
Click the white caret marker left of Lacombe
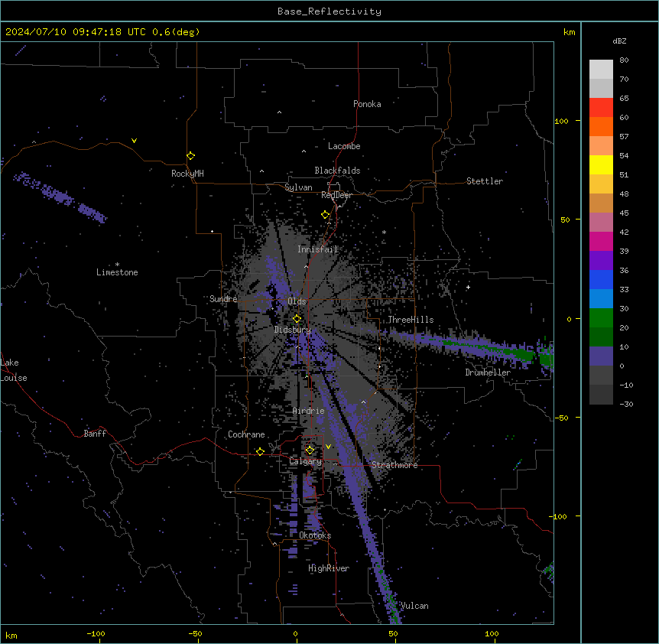[x=304, y=151]
